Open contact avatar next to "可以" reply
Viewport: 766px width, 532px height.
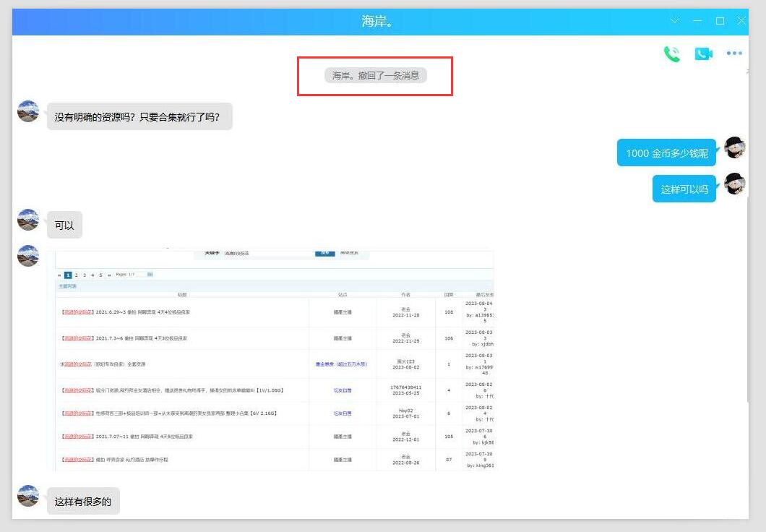coord(28,220)
